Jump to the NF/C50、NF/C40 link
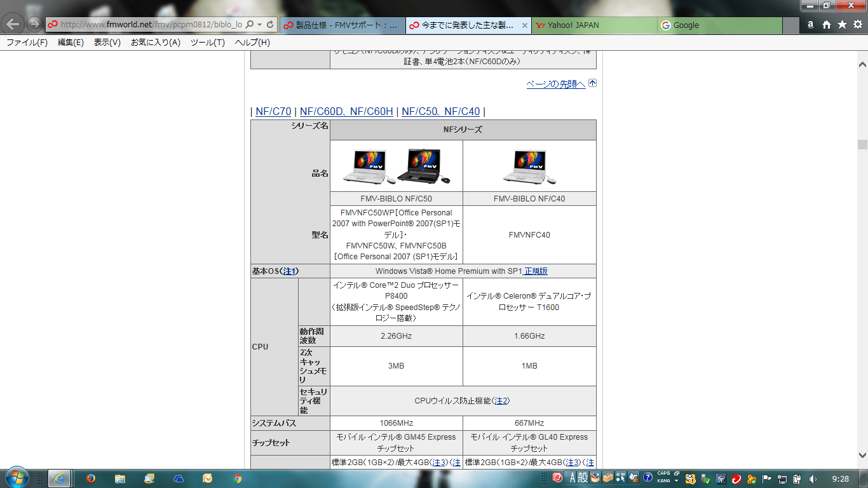Image resolution: width=868 pixels, height=488 pixels. (x=441, y=112)
